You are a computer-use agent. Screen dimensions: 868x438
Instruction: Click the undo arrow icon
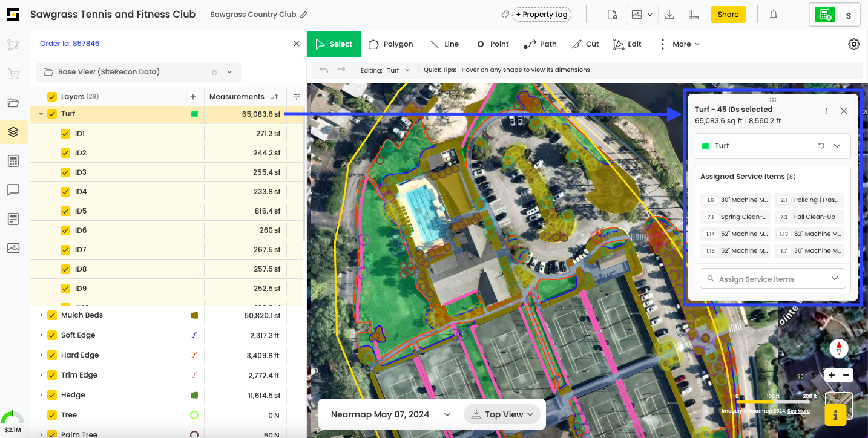point(324,70)
